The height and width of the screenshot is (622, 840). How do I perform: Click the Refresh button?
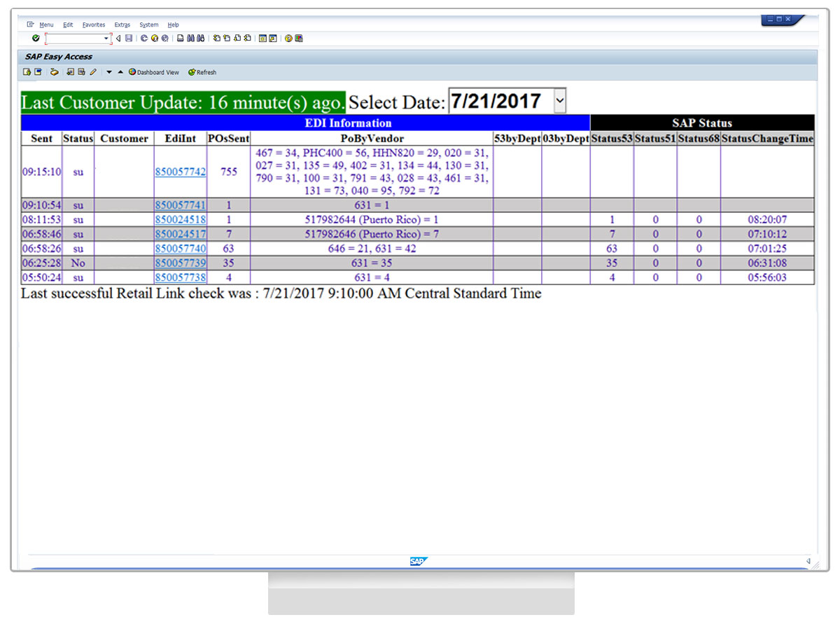(202, 72)
